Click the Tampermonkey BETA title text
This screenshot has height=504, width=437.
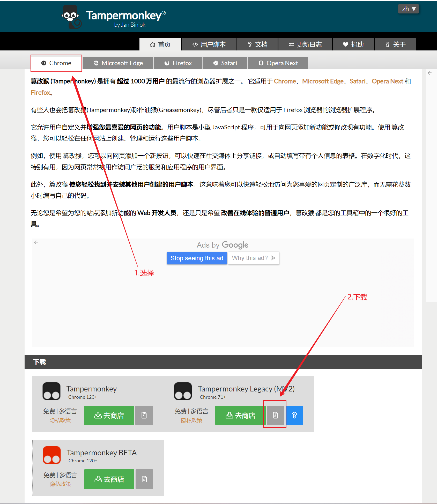[102, 453]
